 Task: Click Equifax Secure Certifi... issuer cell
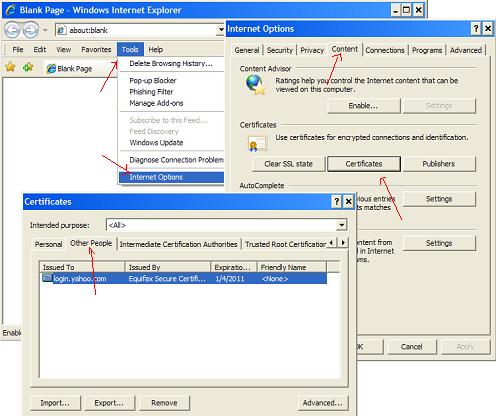click(167, 279)
